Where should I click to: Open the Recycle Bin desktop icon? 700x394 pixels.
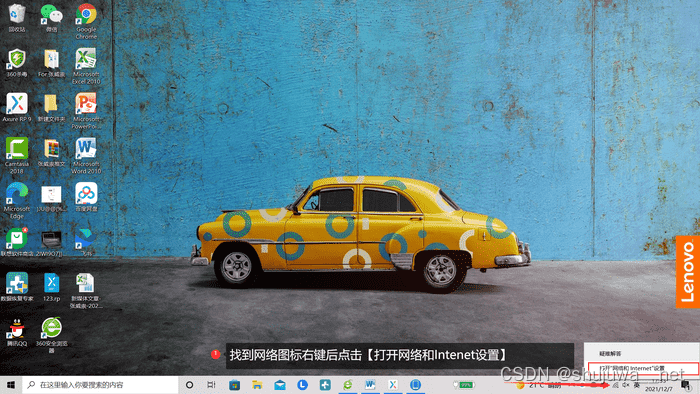tap(17, 18)
